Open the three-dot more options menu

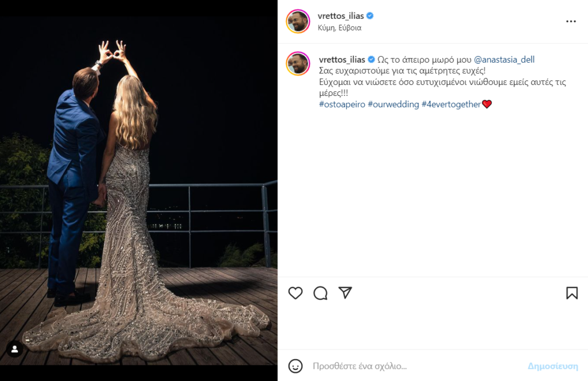[571, 21]
